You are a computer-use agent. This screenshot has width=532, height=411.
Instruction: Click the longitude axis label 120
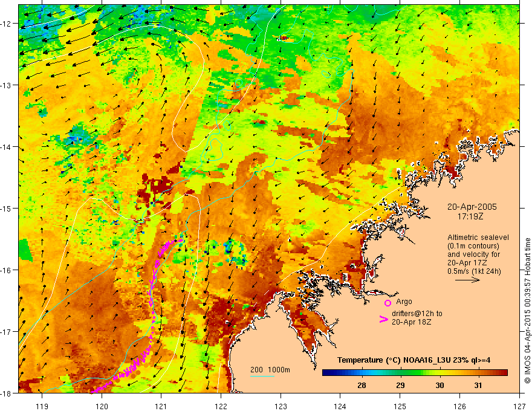(x=102, y=406)
